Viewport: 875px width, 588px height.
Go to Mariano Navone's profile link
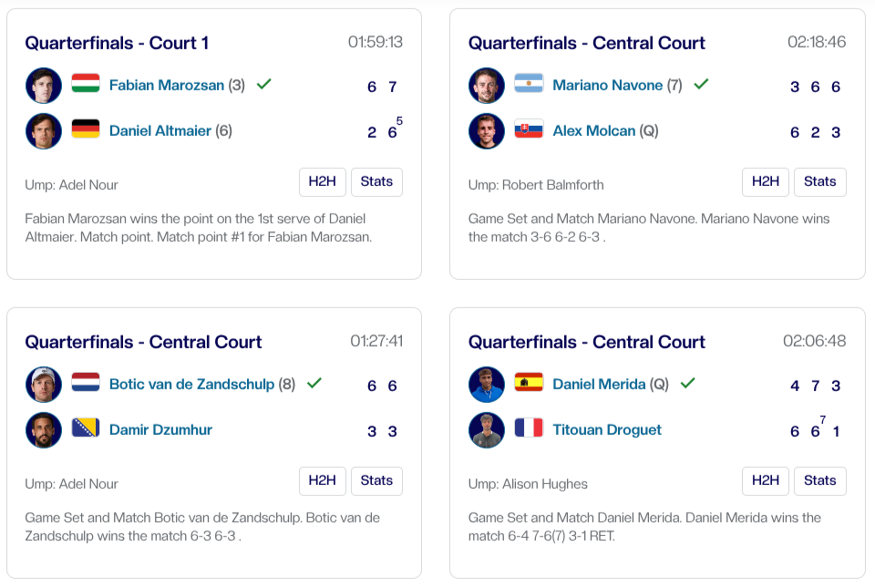607,85
